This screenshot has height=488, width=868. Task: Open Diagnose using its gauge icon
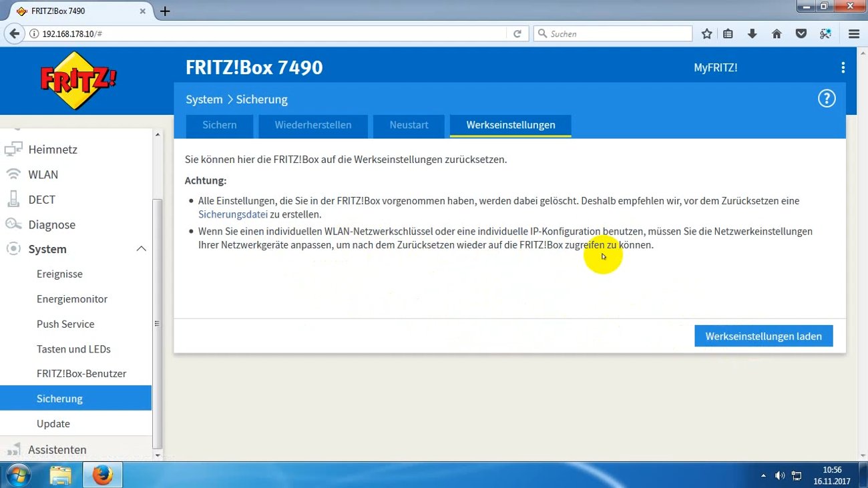(x=13, y=224)
